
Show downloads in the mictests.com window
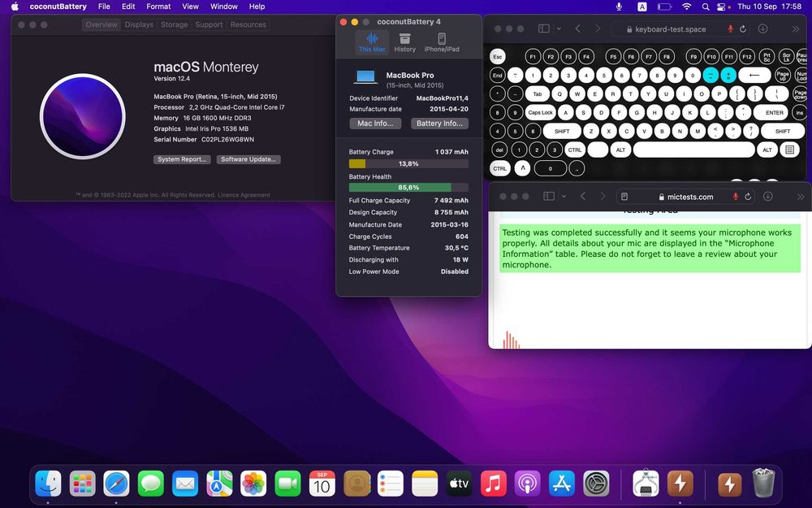768,197
